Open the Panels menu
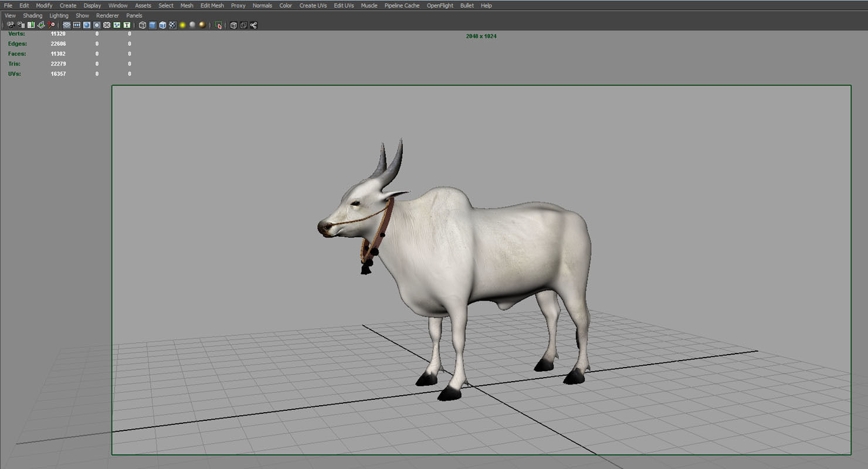 tap(134, 15)
